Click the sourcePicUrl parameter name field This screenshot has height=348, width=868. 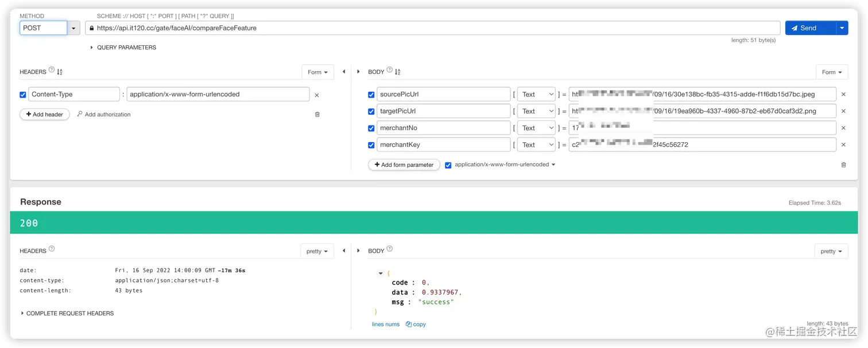(x=444, y=95)
